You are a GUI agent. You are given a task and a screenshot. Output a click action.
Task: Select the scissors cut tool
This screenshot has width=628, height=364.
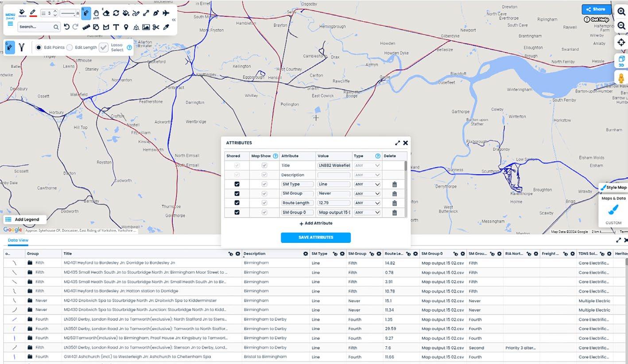coord(156,27)
